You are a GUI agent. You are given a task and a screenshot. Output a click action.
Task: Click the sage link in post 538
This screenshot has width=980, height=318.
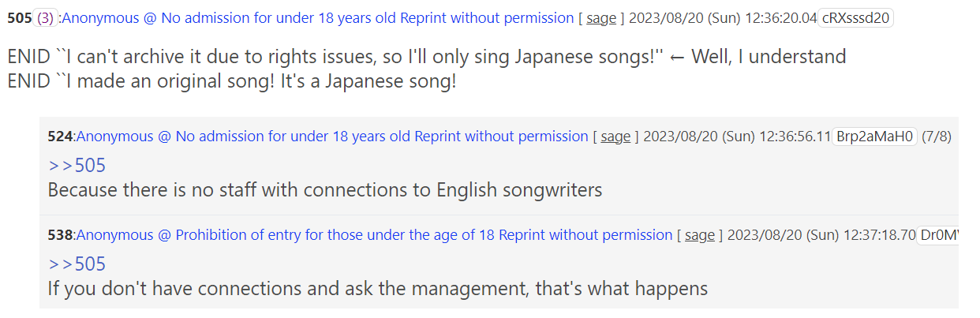700,235
